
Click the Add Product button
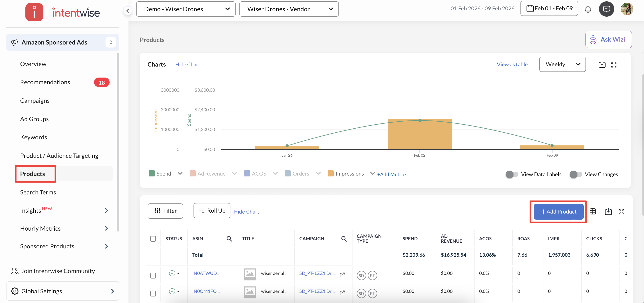(x=558, y=212)
